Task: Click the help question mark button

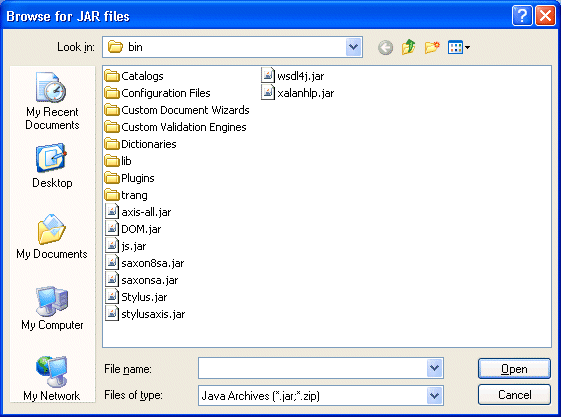Action: pos(522,16)
